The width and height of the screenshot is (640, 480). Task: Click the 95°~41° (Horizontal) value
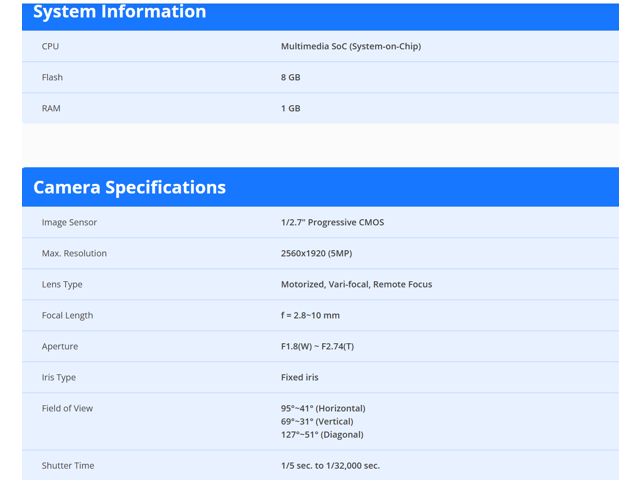(x=323, y=408)
